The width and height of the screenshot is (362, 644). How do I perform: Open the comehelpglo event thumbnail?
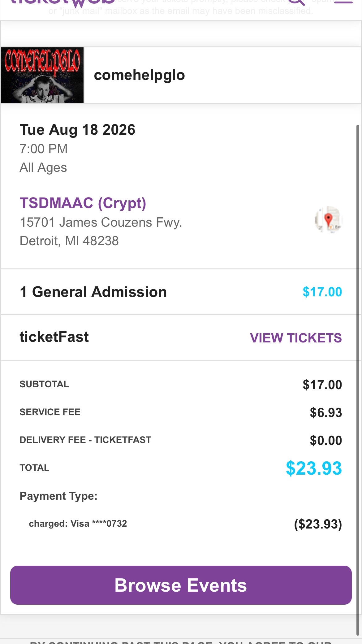(x=42, y=75)
